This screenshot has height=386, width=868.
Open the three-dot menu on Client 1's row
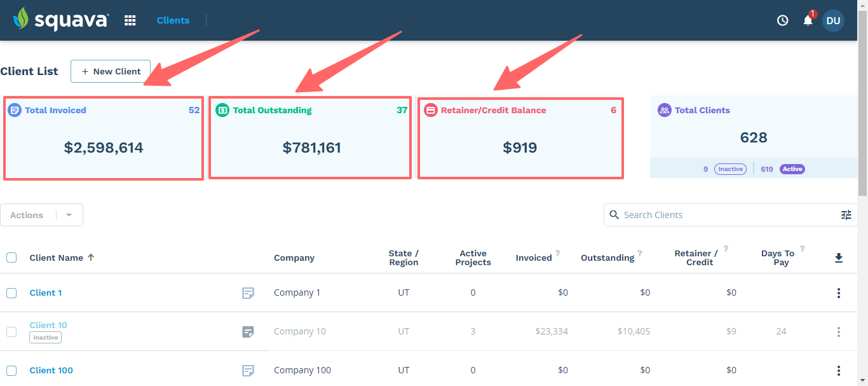click(x=839, y=293)
